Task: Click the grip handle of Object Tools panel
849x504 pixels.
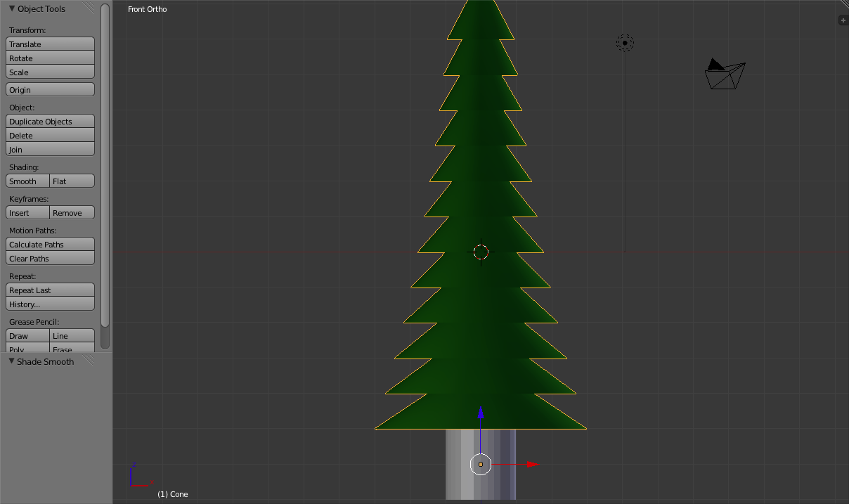Action: pos(87,8)
